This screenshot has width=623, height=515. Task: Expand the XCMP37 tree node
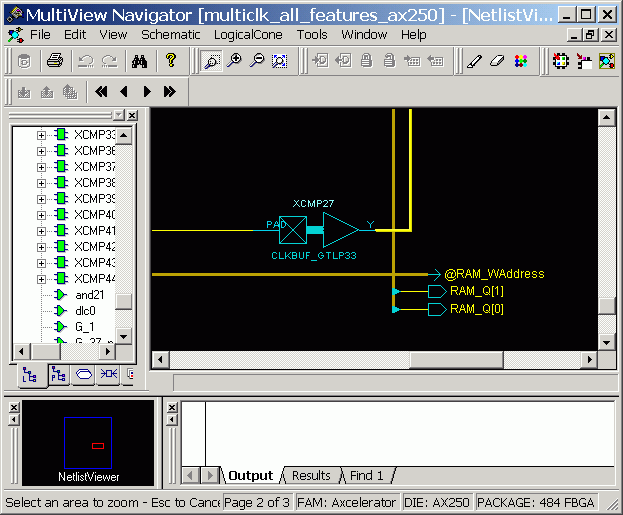(x=41, y=167)
